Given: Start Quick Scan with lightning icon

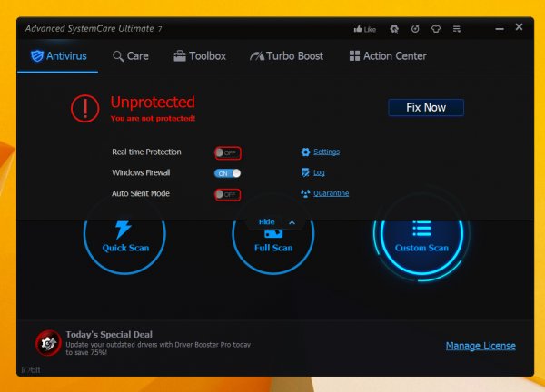Looking at the screenshot, I should pyautogui.click(x=124, y=236).
